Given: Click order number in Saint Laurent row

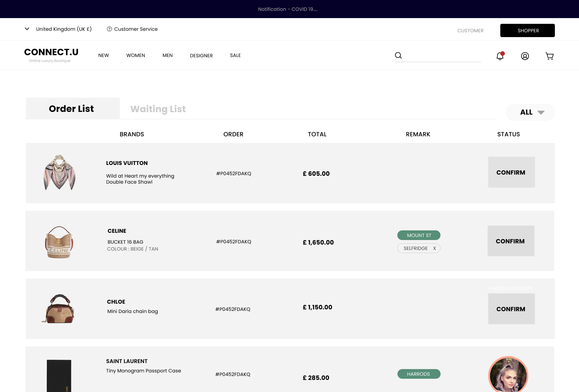Looking at the screenshot, I should pos(233,374).
